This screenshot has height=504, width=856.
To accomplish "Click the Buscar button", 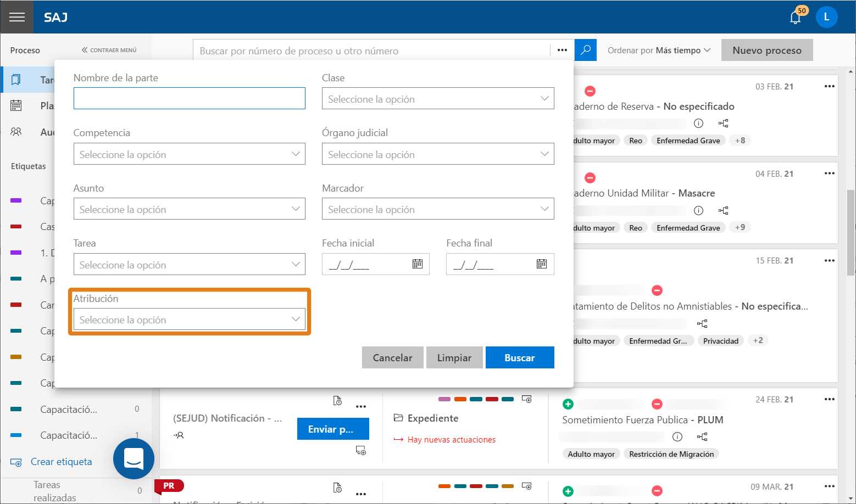I will (x=520, y=357).
